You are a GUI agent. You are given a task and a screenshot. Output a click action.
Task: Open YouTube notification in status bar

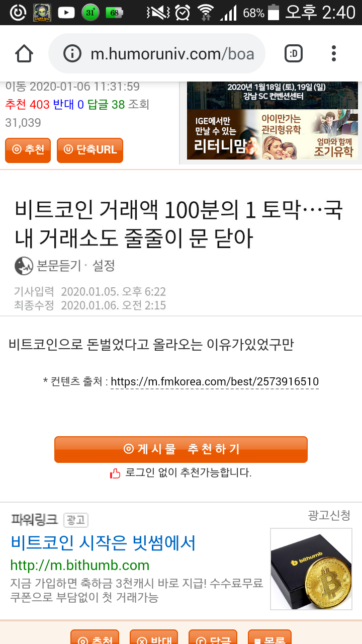(x=66, y=13)
